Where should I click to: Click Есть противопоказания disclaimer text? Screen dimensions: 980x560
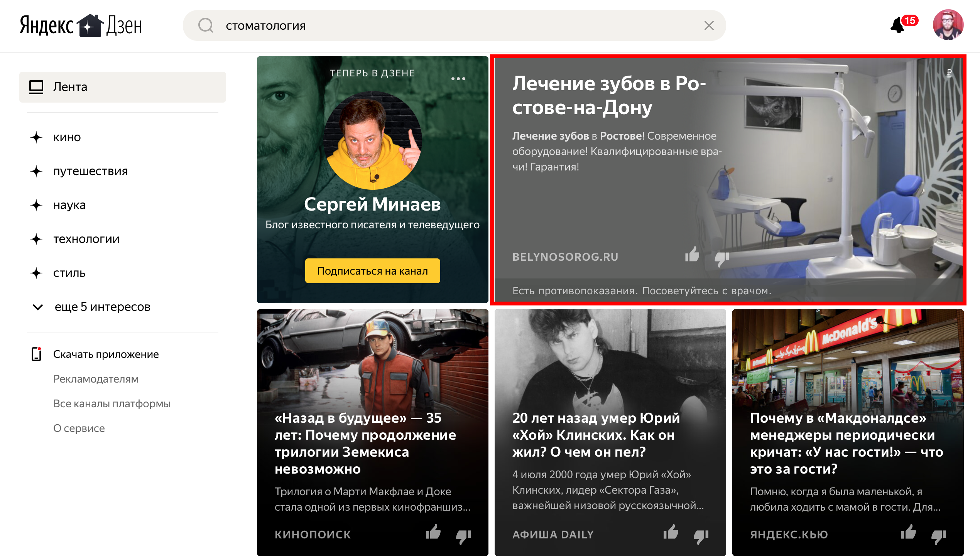[x=642, y=291]
